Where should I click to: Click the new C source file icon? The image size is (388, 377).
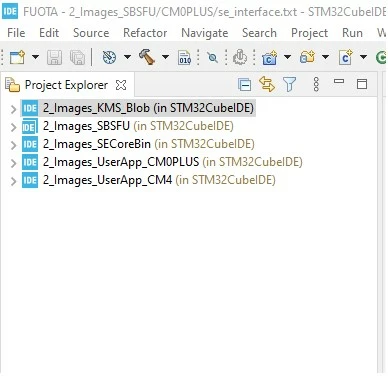click(x=345, y=57)
